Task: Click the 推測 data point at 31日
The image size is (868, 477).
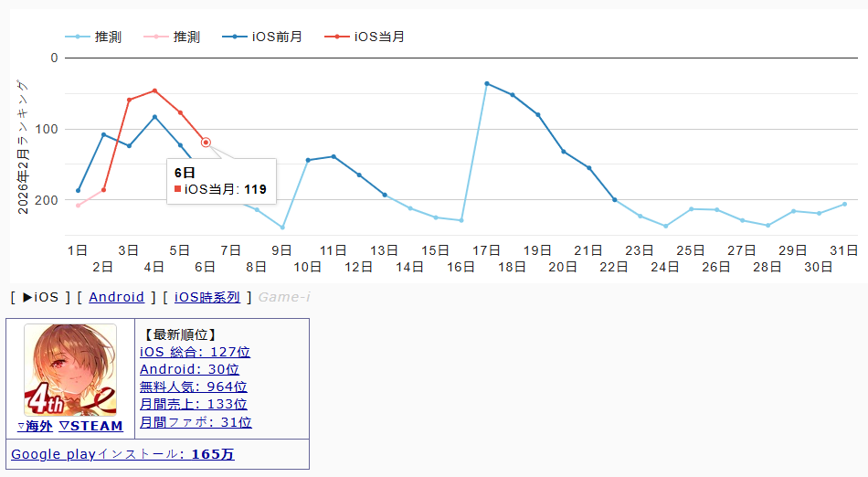Action: pyautogui.click(x=845, y=204)
